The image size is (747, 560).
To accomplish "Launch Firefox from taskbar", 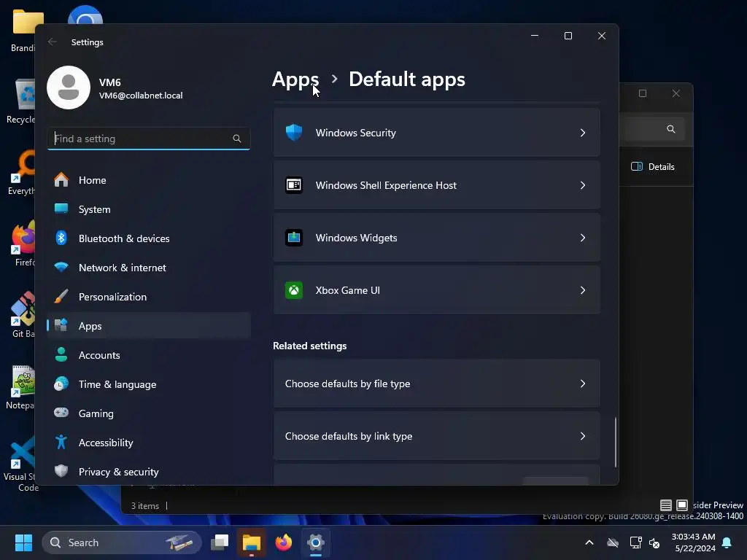I will tap(284, 542).
